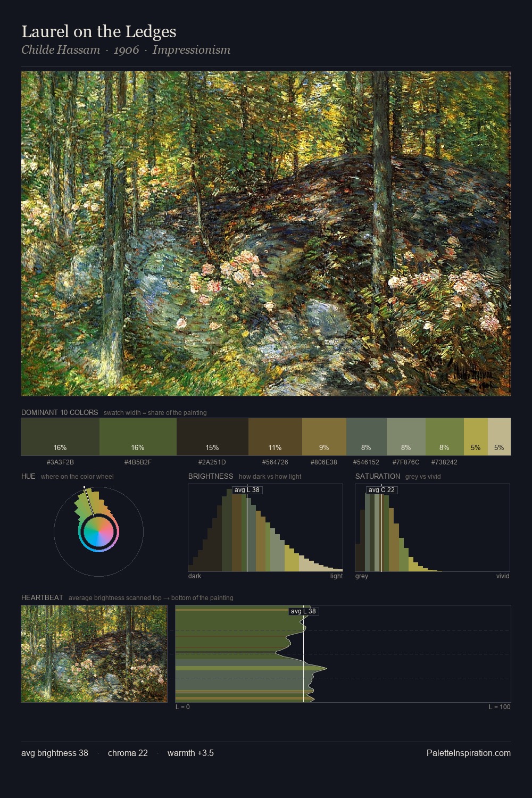
Task: Click the hex code '#738242'
Action: pyautogui.click(x=445, y=462)
